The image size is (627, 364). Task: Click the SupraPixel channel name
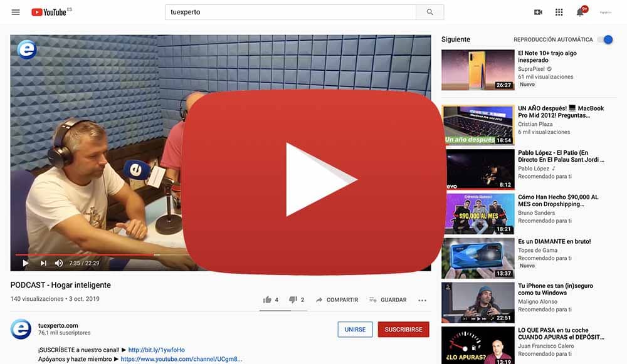pyautogui.click(x=531, y=69)
